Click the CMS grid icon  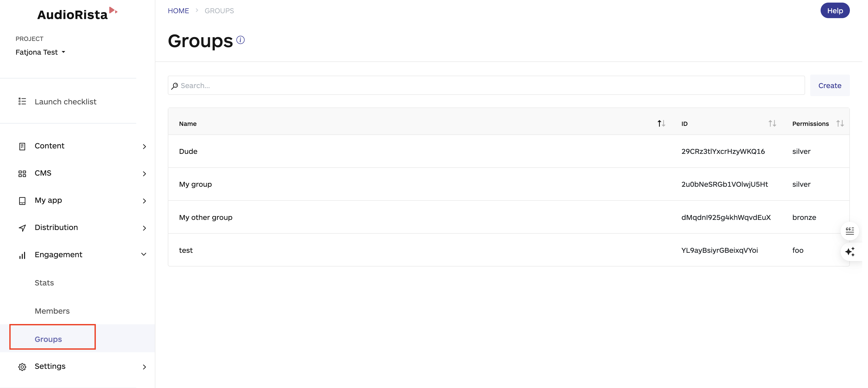click(22, 173)
